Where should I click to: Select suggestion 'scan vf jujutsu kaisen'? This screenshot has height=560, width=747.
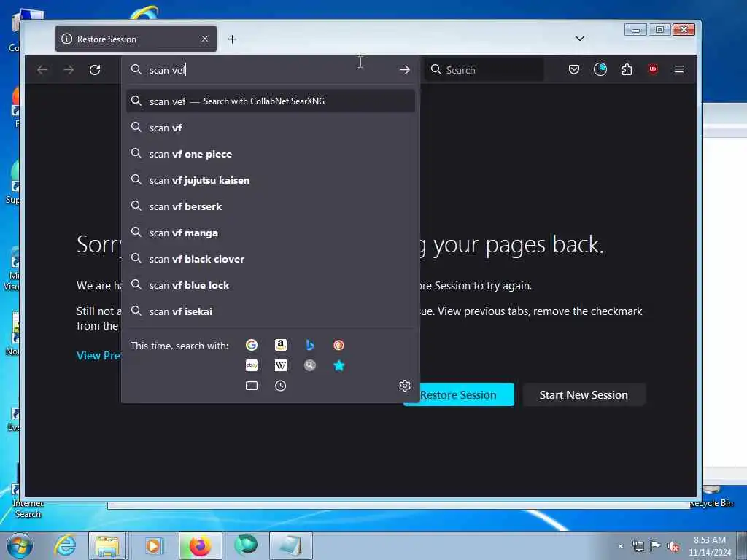271,180
